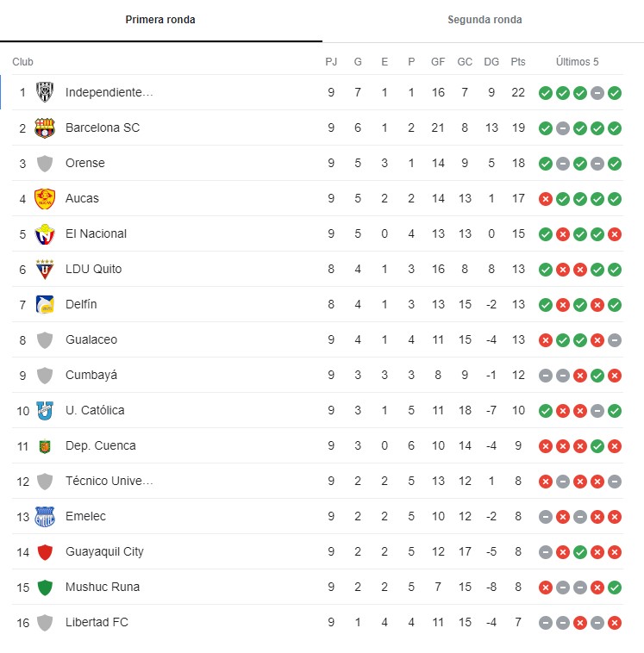Click the U. Católica club crest
This screenshot has height=653, width=644.
pos(45,410)
